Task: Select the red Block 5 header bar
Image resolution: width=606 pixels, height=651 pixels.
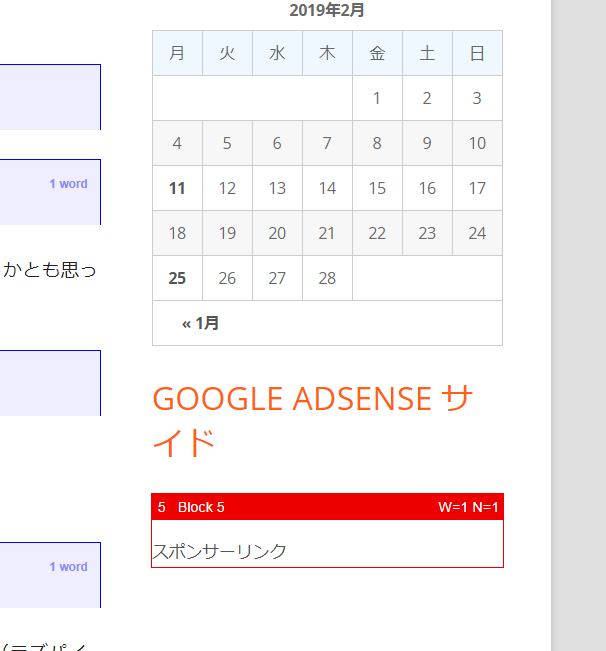Action: pyautogui.click(x=327, y=507)
